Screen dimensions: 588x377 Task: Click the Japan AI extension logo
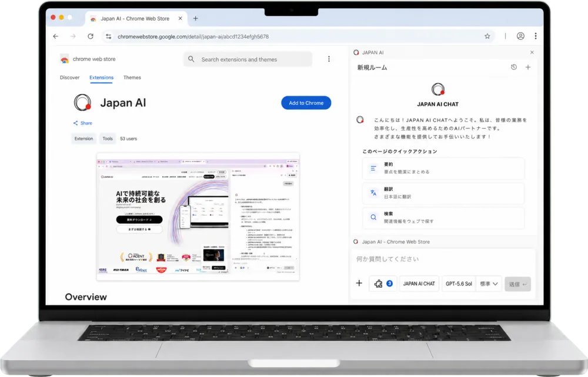pyautogui.click(x=82, y=103)
